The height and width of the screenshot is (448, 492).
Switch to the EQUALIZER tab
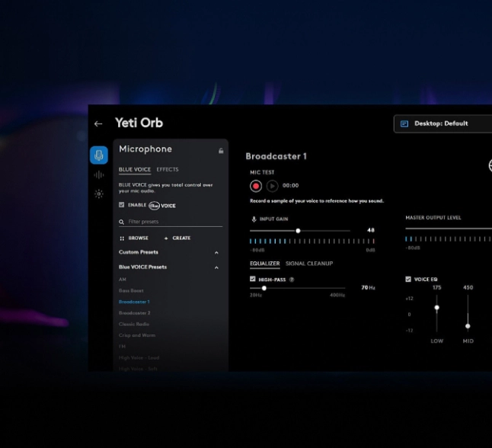click(265, 264)
